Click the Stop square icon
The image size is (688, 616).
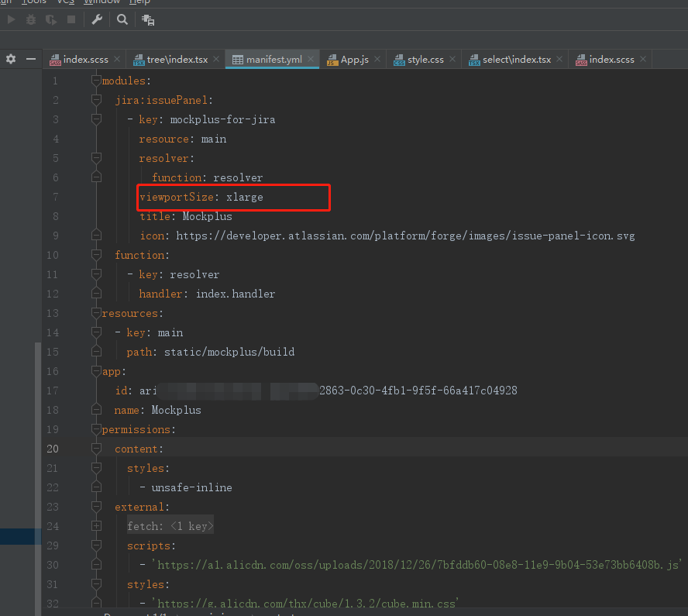(71, 19)
